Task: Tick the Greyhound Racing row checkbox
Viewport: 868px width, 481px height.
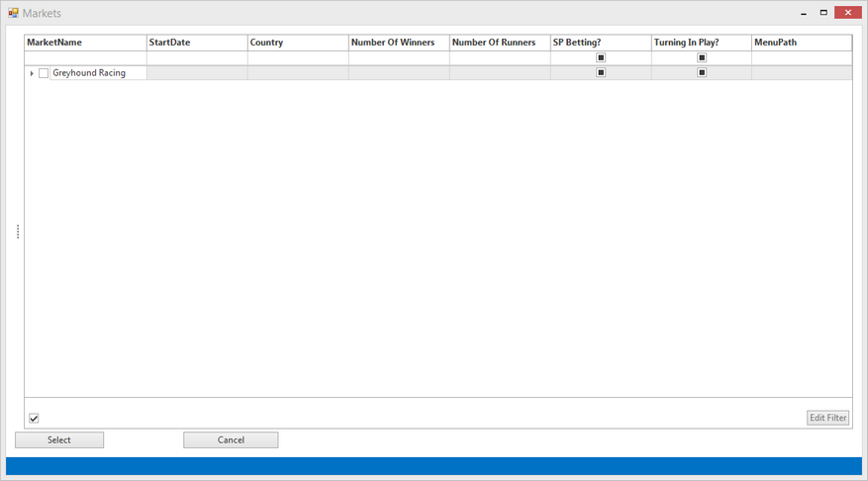Action: [x=44, y=73]
